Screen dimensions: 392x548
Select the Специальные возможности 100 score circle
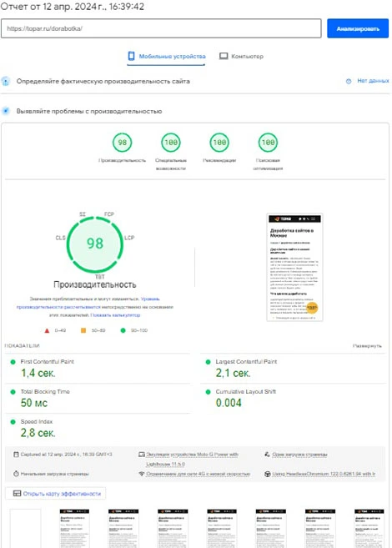coord(171,143)
